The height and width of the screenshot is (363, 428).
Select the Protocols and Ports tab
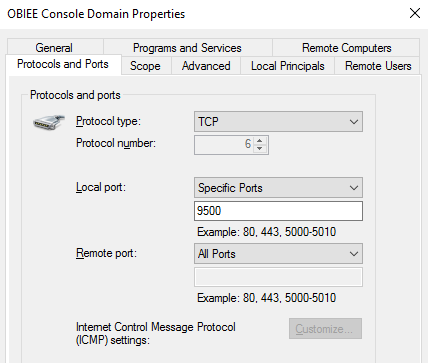tap(63, 64)
